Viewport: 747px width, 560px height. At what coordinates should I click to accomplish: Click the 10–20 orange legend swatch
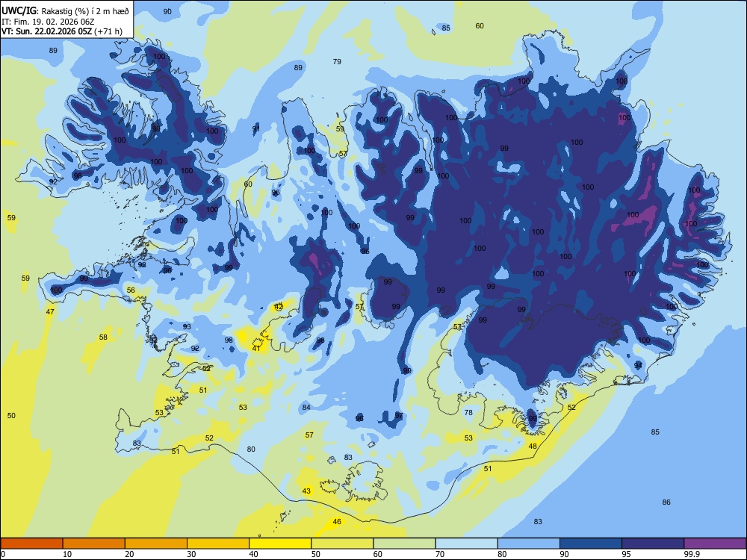point(94,544)
